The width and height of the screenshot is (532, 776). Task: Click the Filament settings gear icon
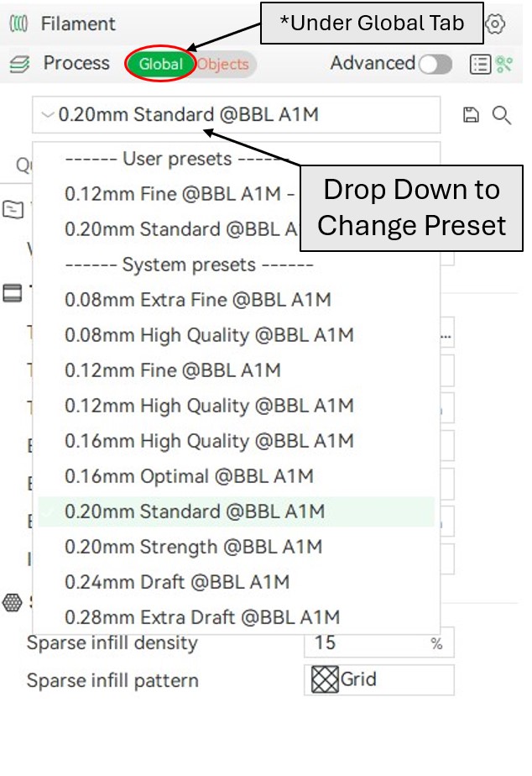click(x=495, y=24)
